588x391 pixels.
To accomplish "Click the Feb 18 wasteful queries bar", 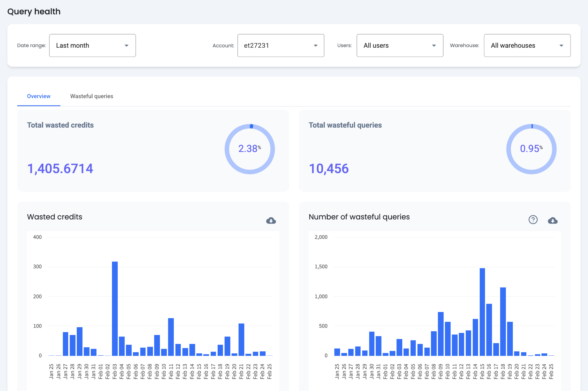I will [x=503, y=321].
